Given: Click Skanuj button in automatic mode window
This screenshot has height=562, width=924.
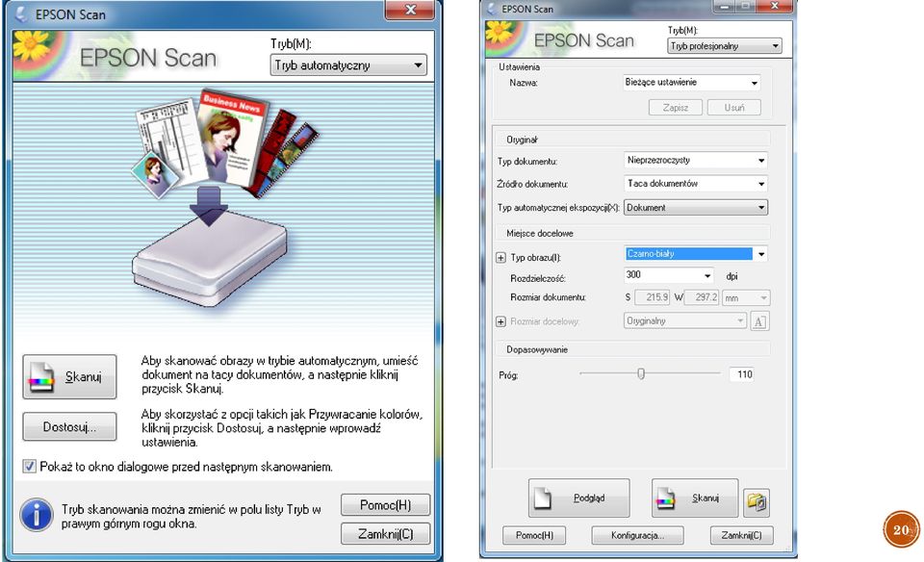Looking at the screenshot, I should click(x=69, y=376).
